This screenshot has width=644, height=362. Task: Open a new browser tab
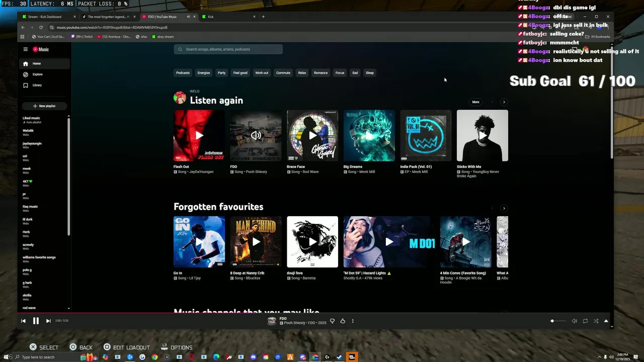click(263, 17)
